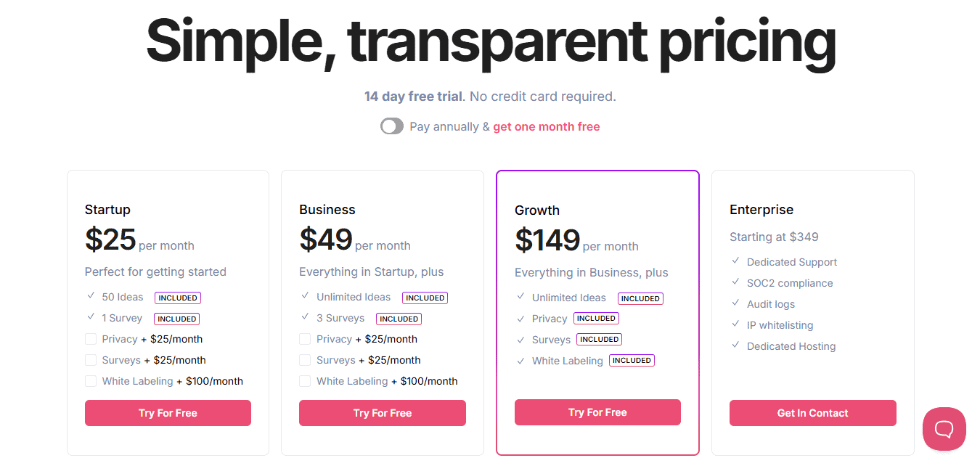Check Privacy add-on in Startup plan

[x=91, y=339]
